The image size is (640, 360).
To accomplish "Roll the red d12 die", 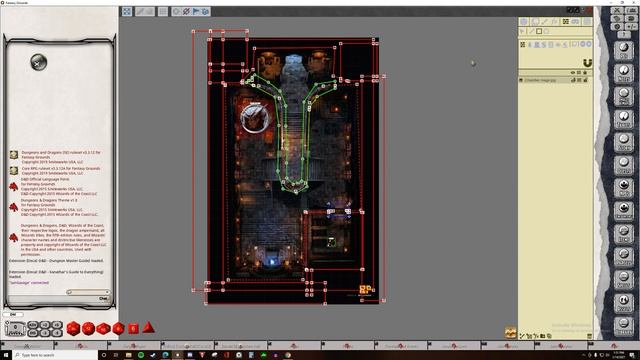I will coord(89,328).
